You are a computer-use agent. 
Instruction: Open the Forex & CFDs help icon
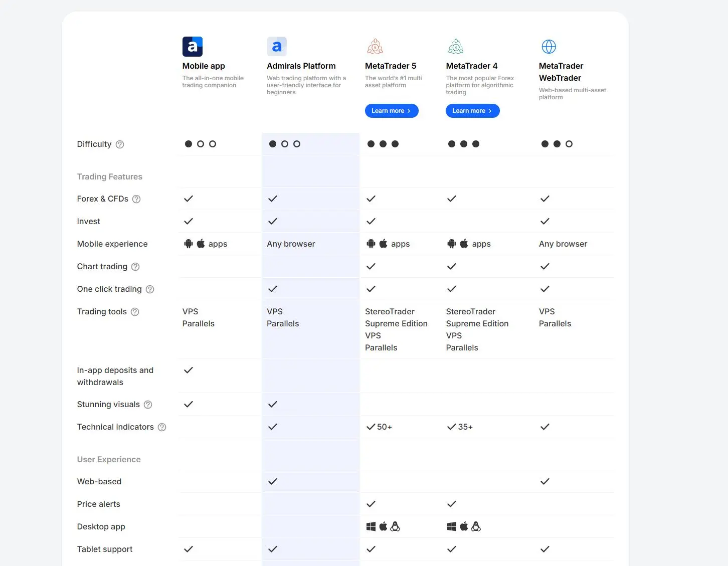pyautogui.click(x=136, y=199)
